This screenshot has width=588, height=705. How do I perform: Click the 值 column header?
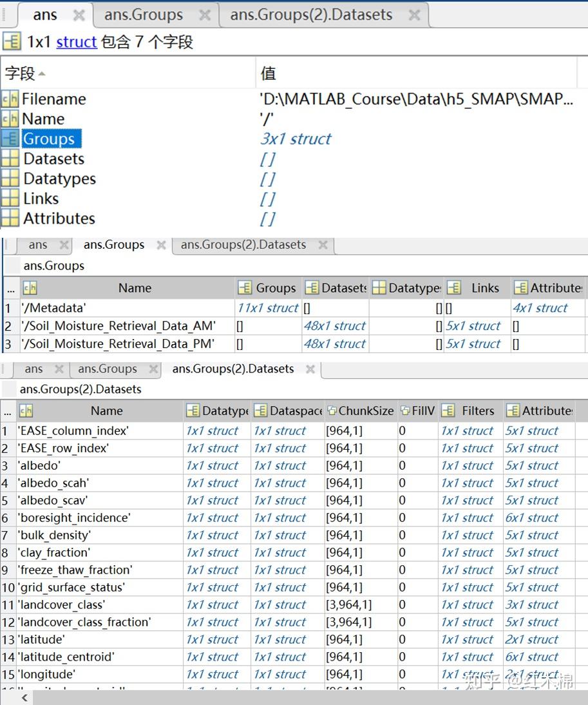268,73
